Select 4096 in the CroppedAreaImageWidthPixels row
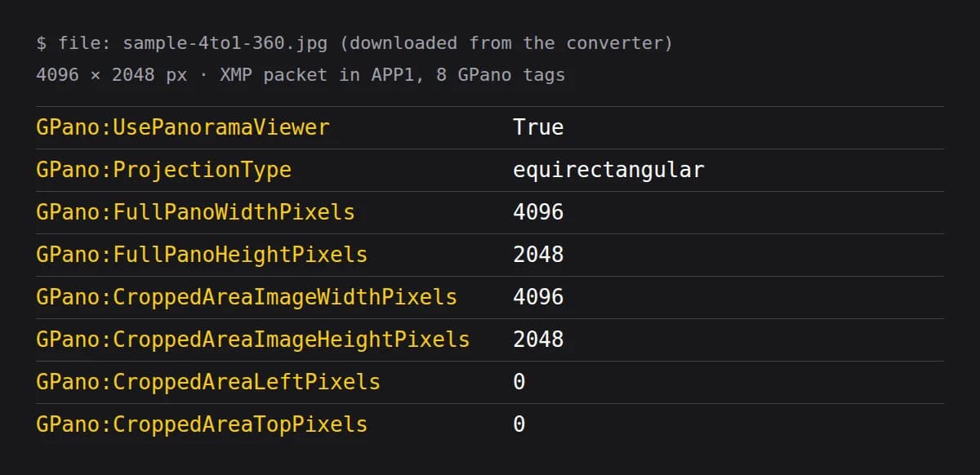This screenshot has height=475, width=980. [538, 297]
